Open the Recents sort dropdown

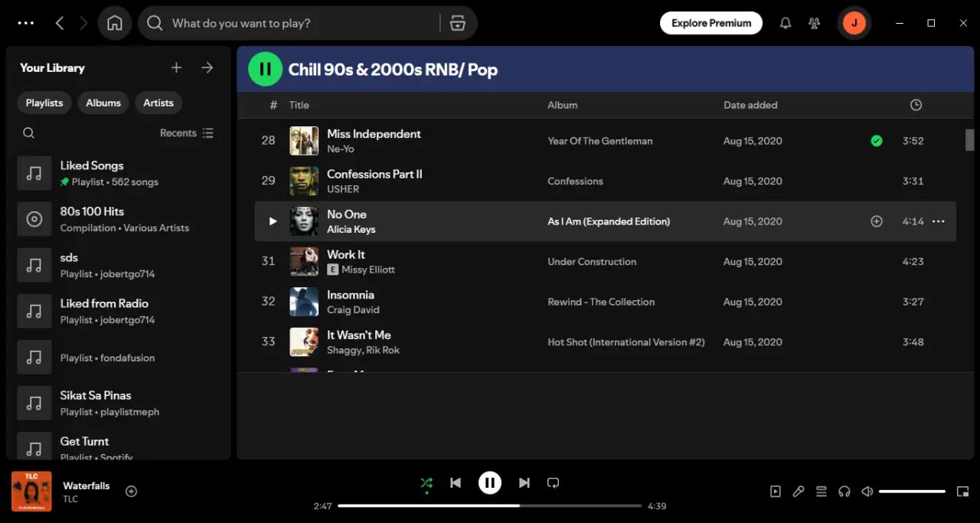pos(187,133)
